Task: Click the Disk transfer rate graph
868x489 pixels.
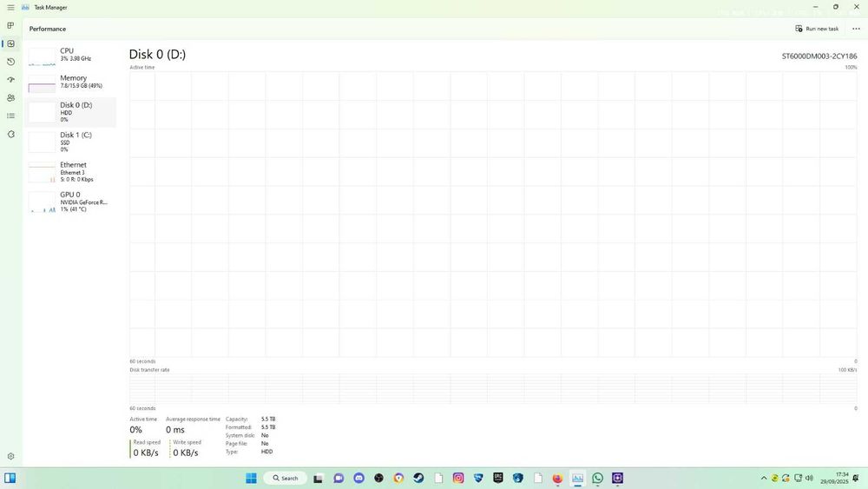Action: pos(493,389)
